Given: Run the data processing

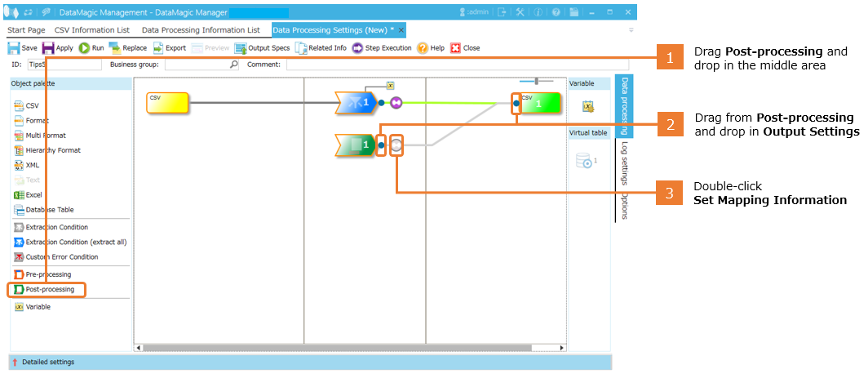Looking at the screenshot, I should coord(91,48).
